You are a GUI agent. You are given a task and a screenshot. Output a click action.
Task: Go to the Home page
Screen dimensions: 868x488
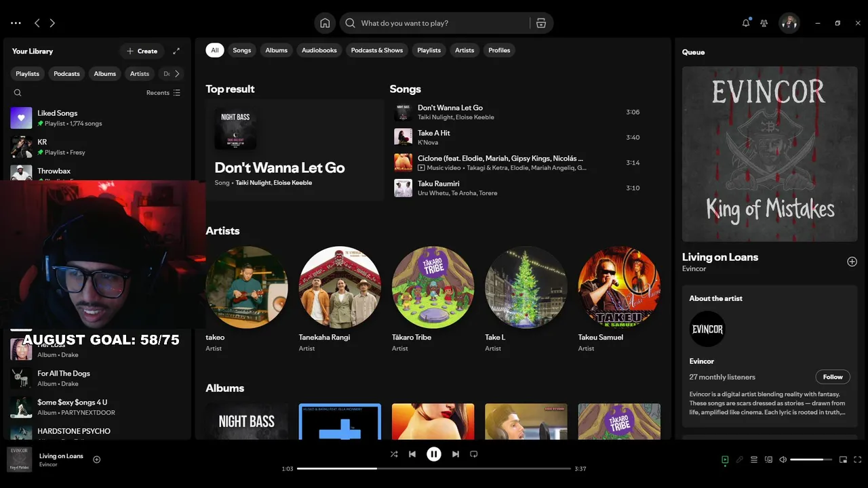tap(325, 23)
